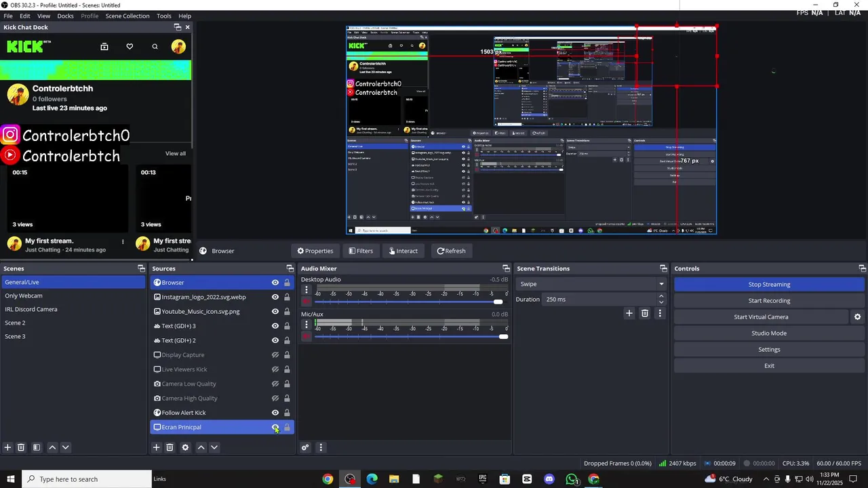Viewport: 868px width, 488px height.
Task: Move selected source up
Action: click(x=201, y=447)
